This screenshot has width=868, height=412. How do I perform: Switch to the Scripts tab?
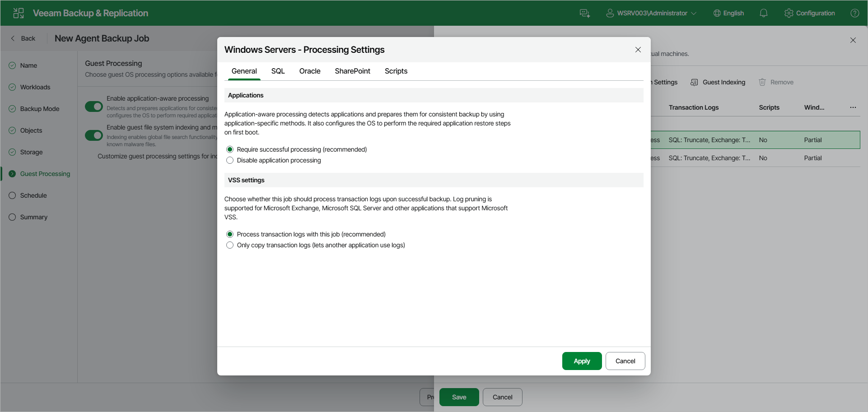pos(396,71)
